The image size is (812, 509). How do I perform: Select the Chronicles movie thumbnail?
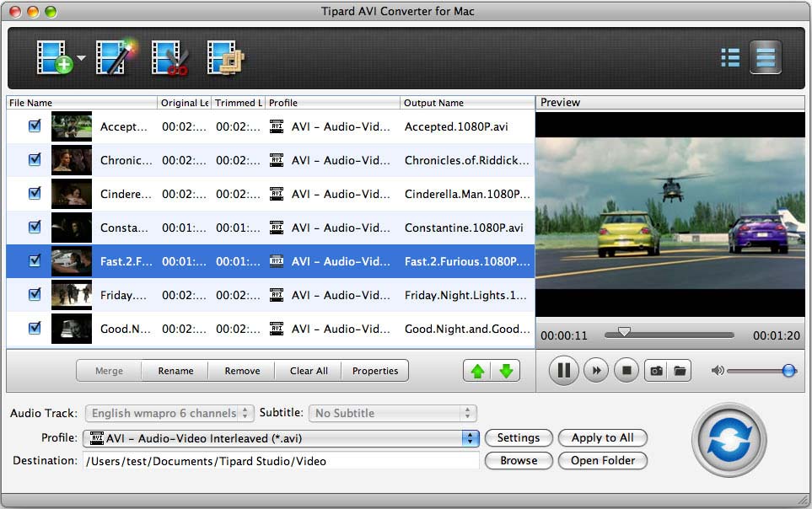(72, 160)
